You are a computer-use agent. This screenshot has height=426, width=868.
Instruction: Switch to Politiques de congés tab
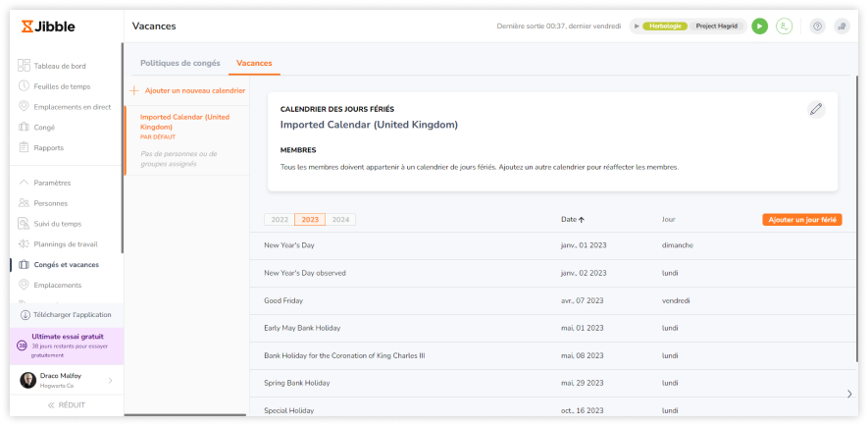179,63
